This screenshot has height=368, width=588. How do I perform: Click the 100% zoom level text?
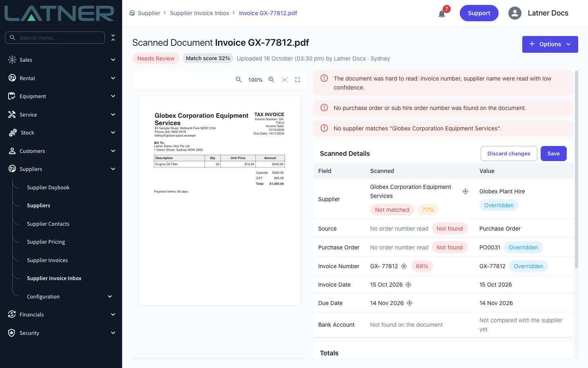[255, 80]
